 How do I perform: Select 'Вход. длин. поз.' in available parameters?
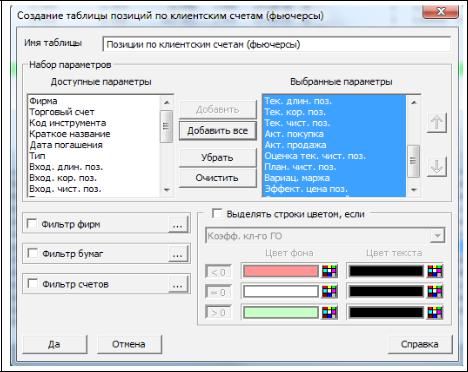tap(94, 167)
